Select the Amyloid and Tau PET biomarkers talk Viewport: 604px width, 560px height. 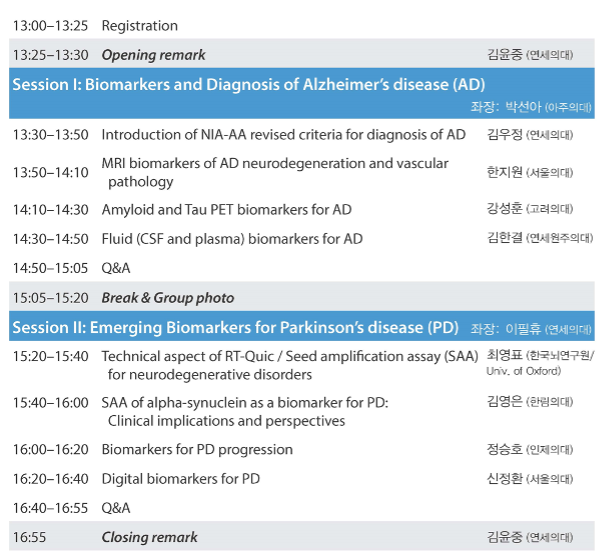226,210
